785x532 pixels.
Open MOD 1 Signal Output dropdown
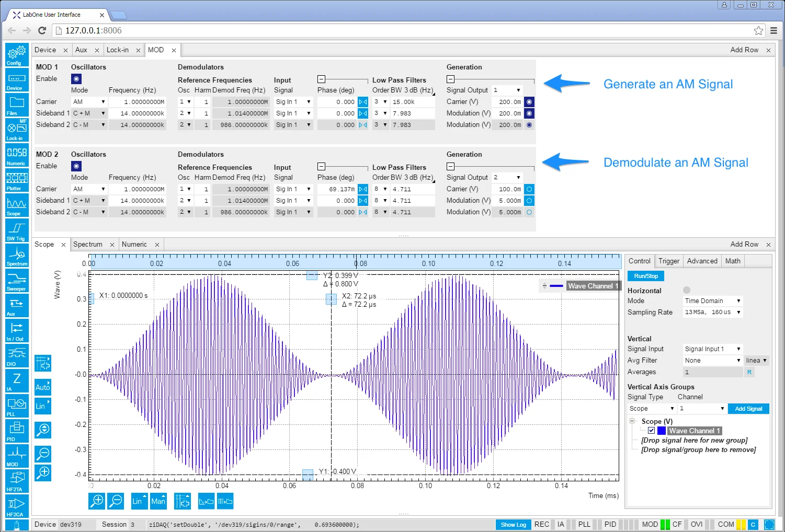[x=507, y=90]
